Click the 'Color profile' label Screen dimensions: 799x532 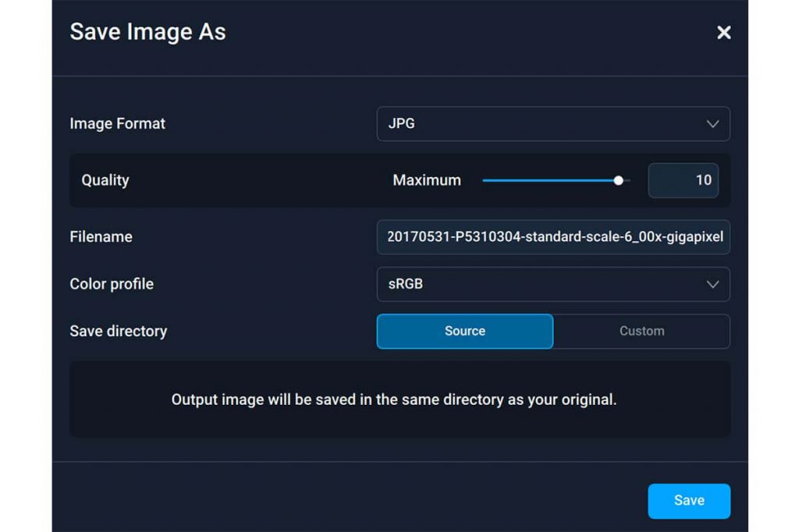[112, 285]
